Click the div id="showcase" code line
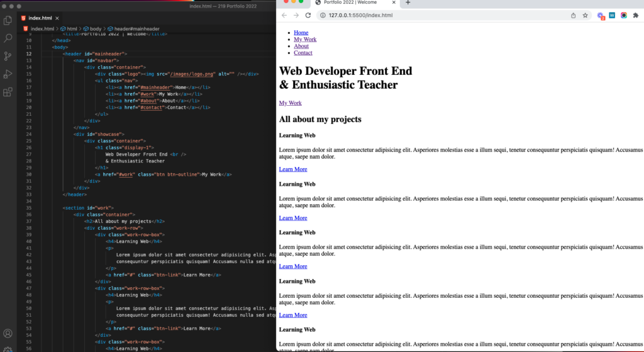 (99, 134)
